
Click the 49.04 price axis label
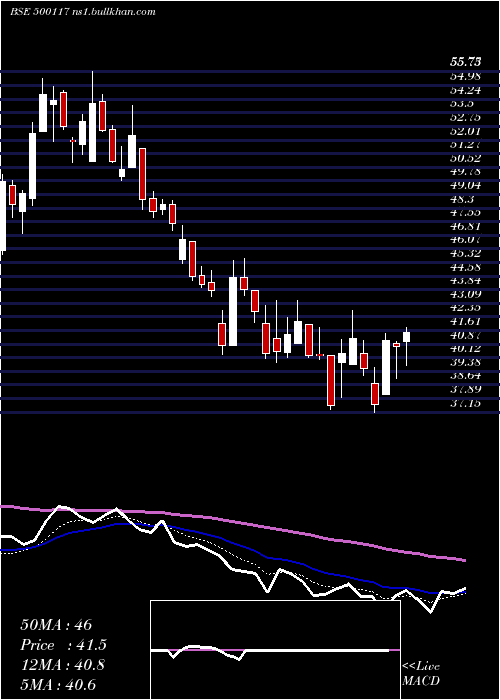point(465,185)
